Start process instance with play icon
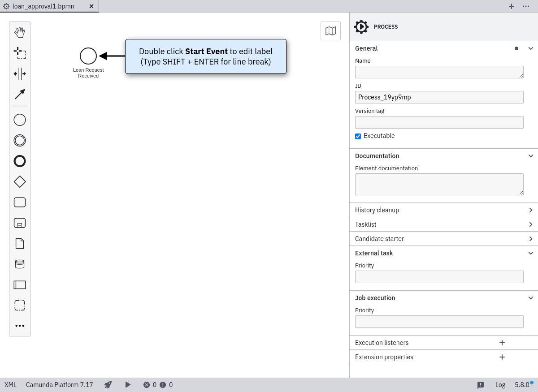This screenshot has height=392, width=538. (x=128, y=385)
